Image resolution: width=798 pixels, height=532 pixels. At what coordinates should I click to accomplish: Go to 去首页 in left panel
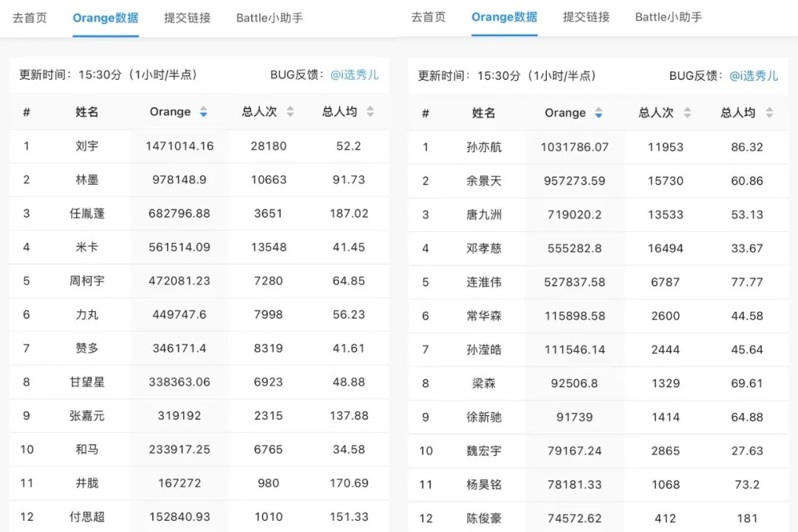click(x=30, y=18)
